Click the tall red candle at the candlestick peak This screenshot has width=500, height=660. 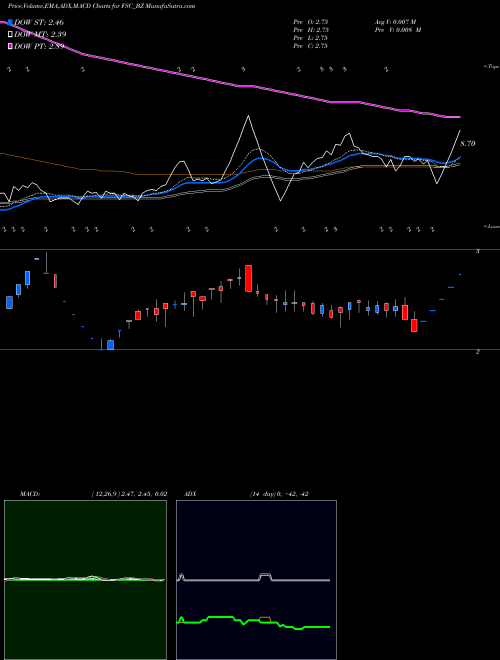[x=248, y=278]
